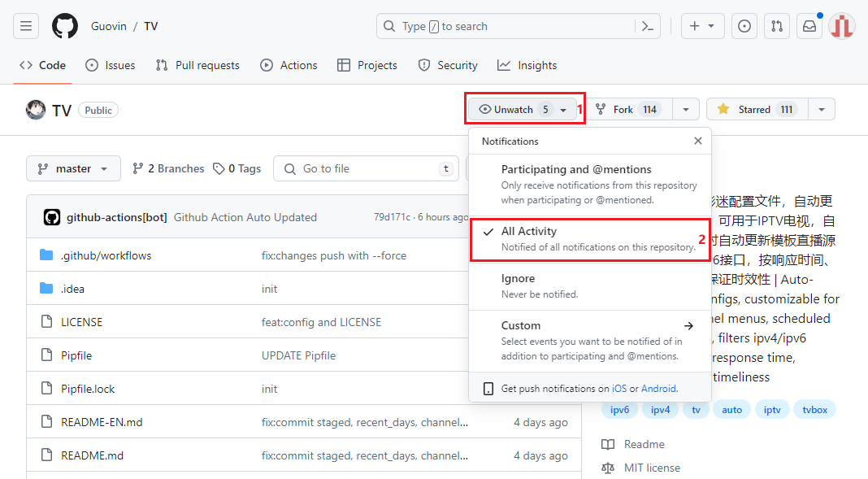View the 2 Branches link
868x479 pixels.
tap(168, 168)
